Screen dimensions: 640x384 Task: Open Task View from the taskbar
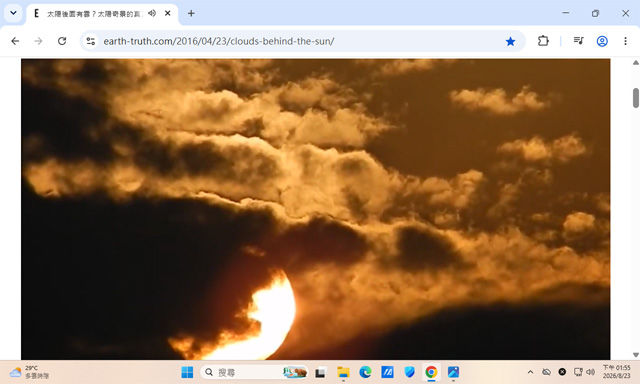320,373
